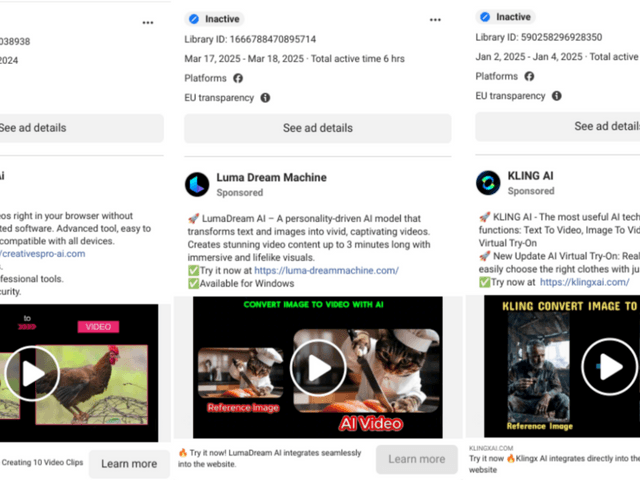Click See ad details on the leftmost ad

pos(82,128)
